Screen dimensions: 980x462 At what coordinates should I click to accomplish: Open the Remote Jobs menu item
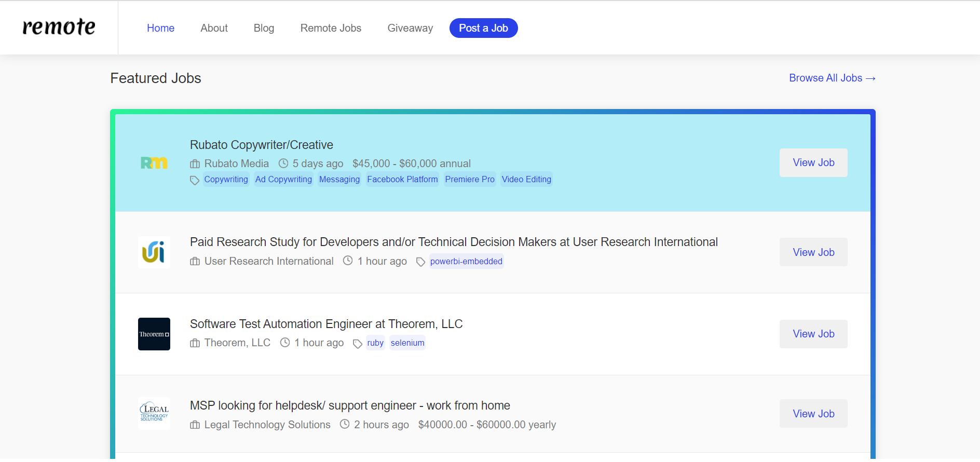(x=331, y=28)
